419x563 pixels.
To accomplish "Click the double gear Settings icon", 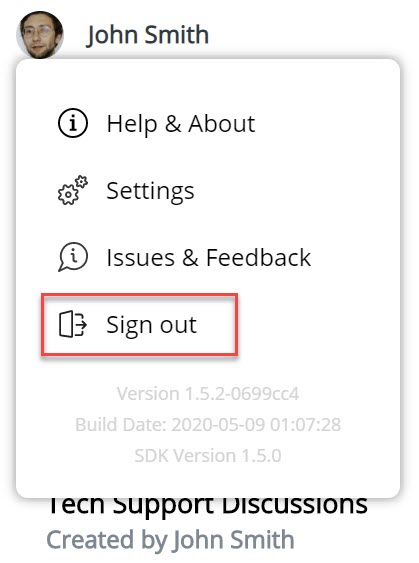I will coord(73,190).
